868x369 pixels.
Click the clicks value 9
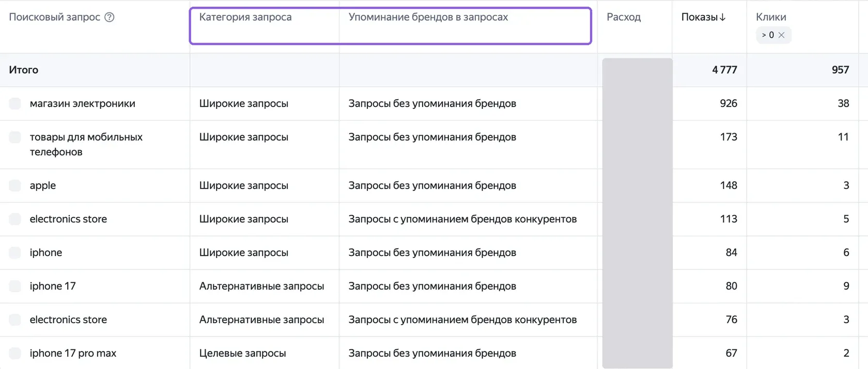[x=846, y=286]
